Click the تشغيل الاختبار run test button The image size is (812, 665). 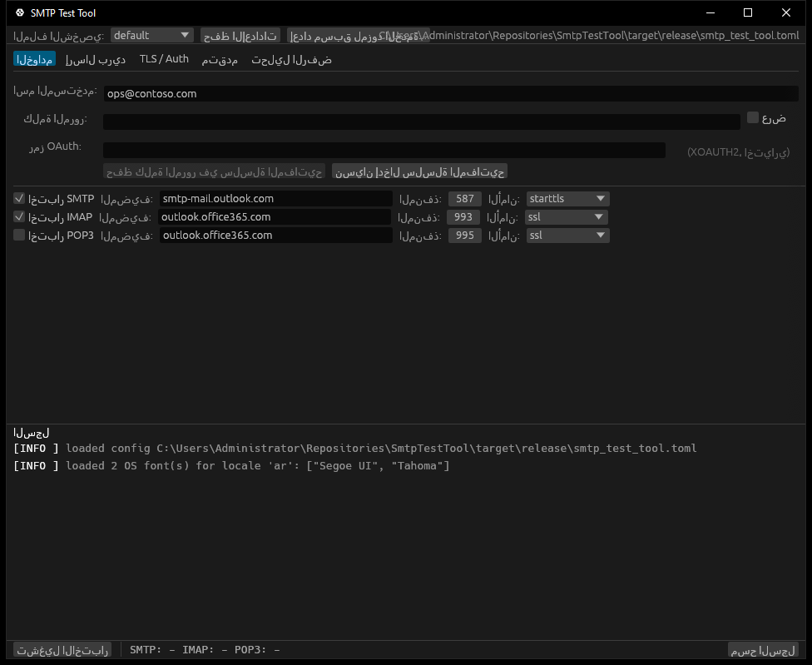click(x=62, y=650)
